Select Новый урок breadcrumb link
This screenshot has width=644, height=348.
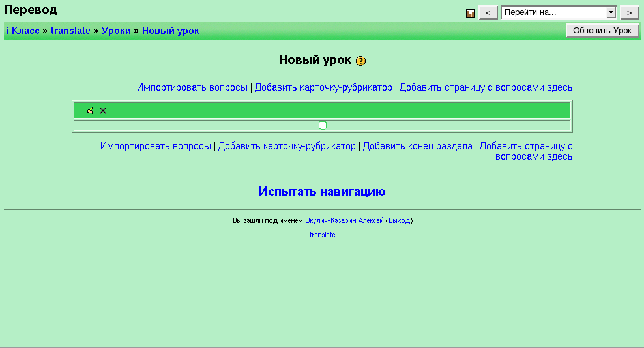(171, 31)
